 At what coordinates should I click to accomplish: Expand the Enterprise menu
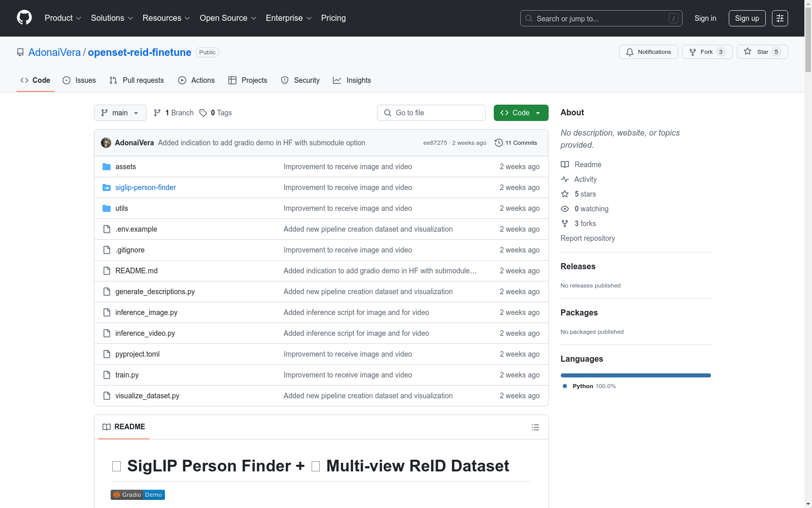pos(289,18)
